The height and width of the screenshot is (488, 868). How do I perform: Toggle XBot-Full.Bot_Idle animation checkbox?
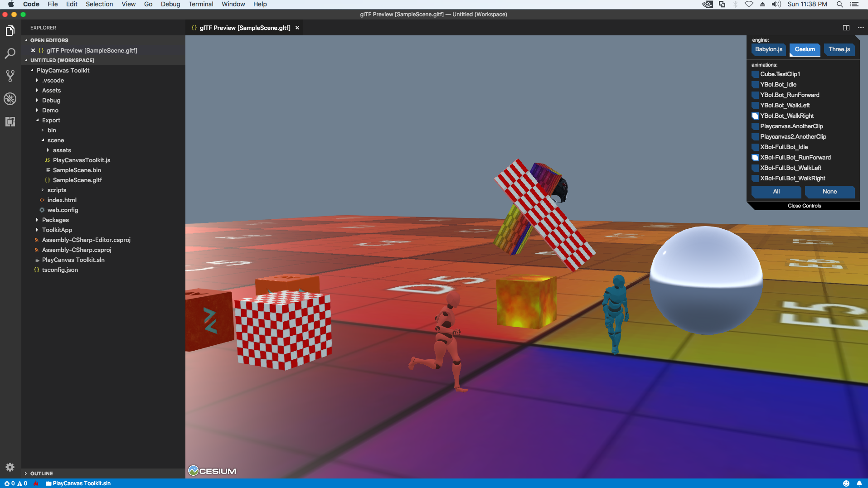(755, 147)
